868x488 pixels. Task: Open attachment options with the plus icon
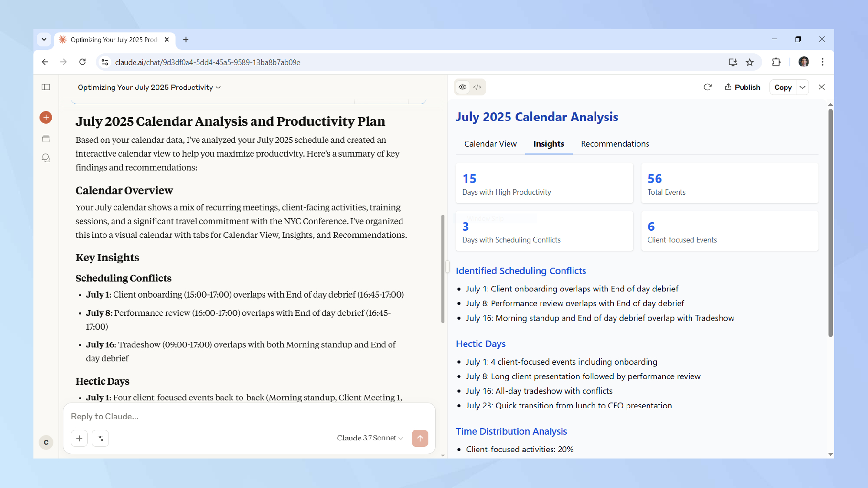tap(79, 438)
